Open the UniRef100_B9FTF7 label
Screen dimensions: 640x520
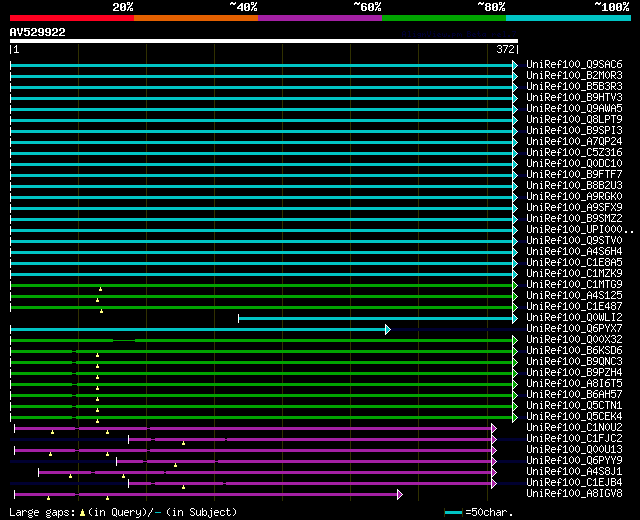(x=574, y=175)
